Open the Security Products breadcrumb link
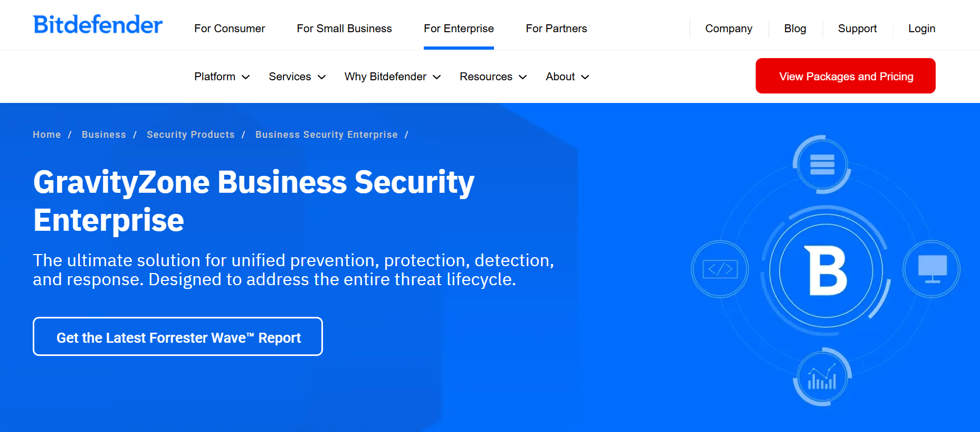This screenshot has height=432, width=980. point(191,135)
